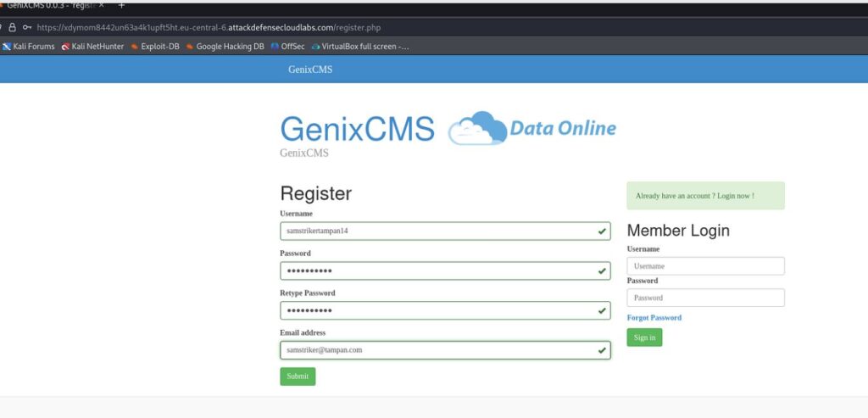Viewport: 868px width, 418px height.
Task: Open the OffSec bookmark
Action: tap(288, 47)
